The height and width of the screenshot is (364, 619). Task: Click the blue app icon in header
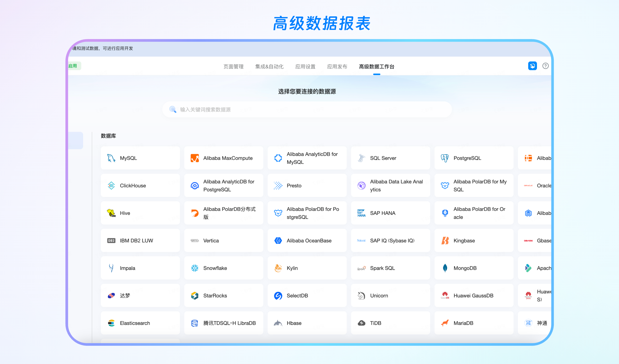[532, 66]
